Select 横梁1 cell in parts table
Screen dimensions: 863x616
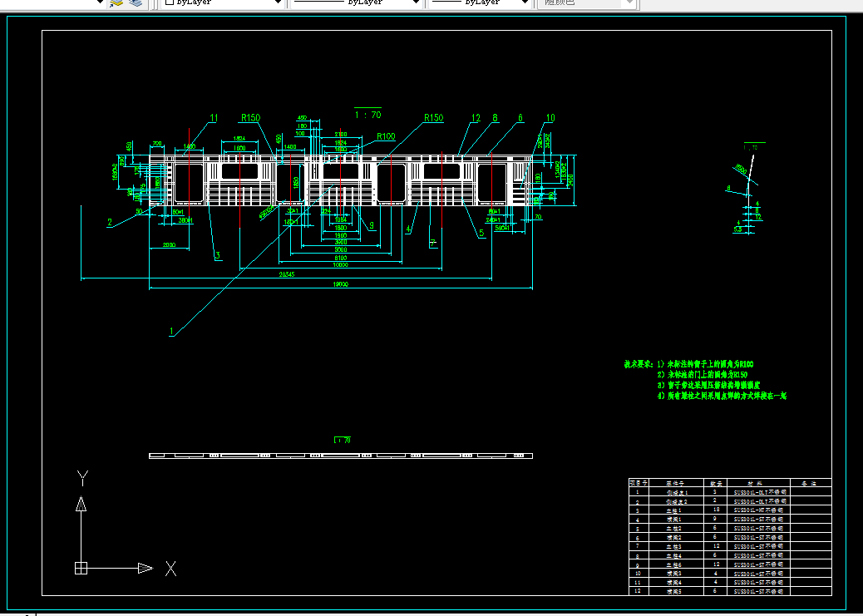[x=676, y=519]
